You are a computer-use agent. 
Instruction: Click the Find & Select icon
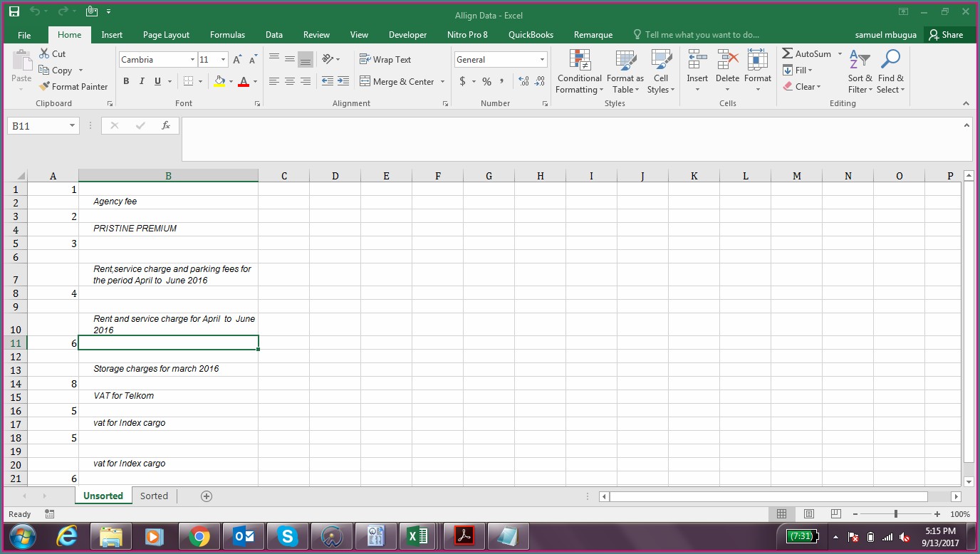click(x=890, y=72)
